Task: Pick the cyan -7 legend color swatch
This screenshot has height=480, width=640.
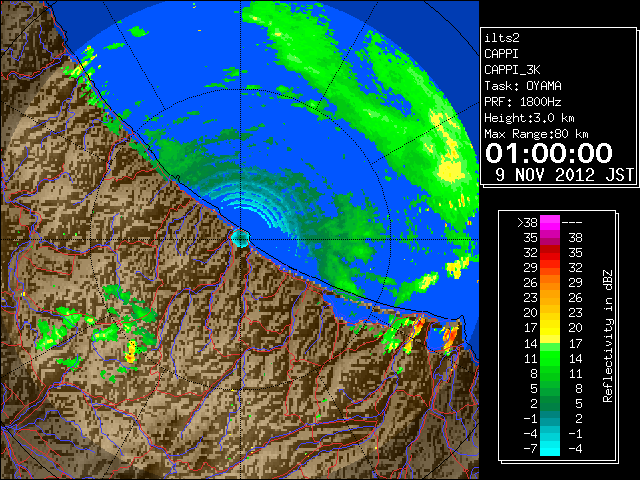Action: pyautogui.click(x=550, y=448)
